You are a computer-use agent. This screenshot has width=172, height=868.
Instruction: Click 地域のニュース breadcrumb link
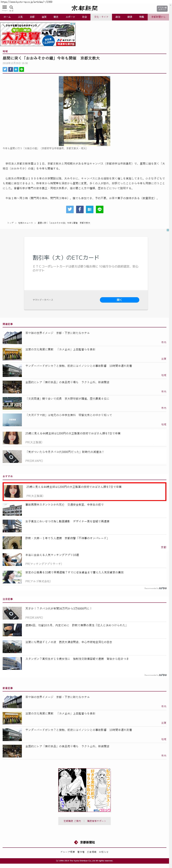(x=26, y=223)
